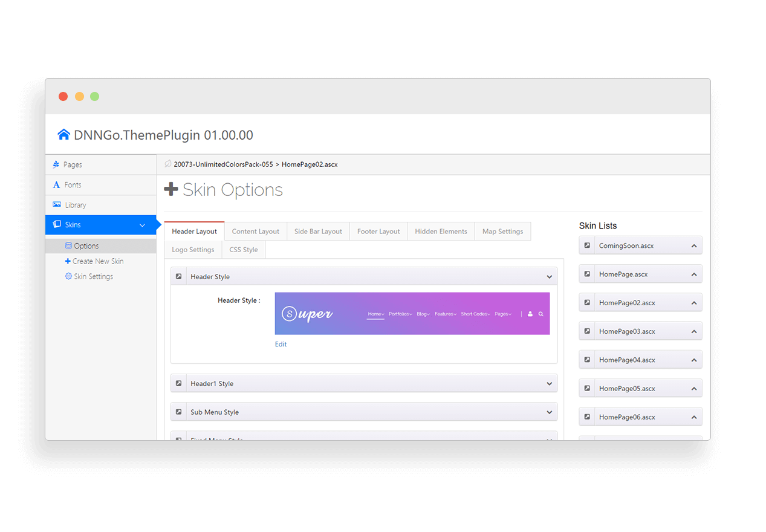Toggle the Skins menu dropdown chevron
The height and width of the screenshot is (532, 766).
coord(142,225)
